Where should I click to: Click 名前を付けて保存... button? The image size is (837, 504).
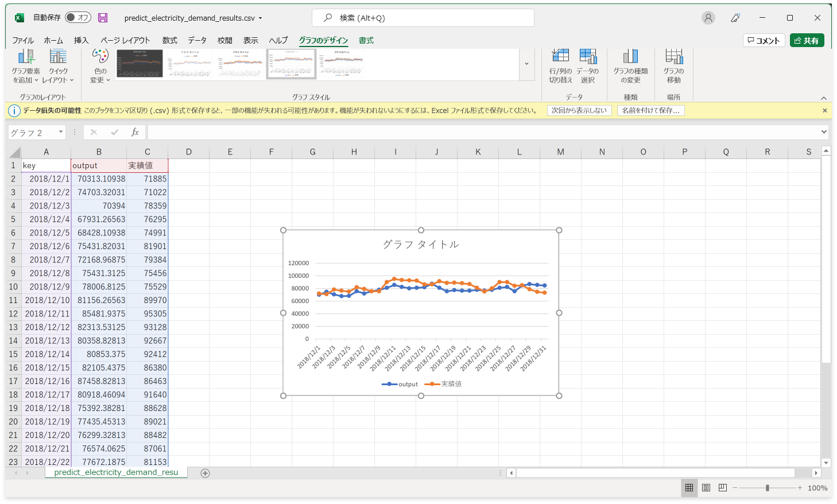tap(650, 110)
